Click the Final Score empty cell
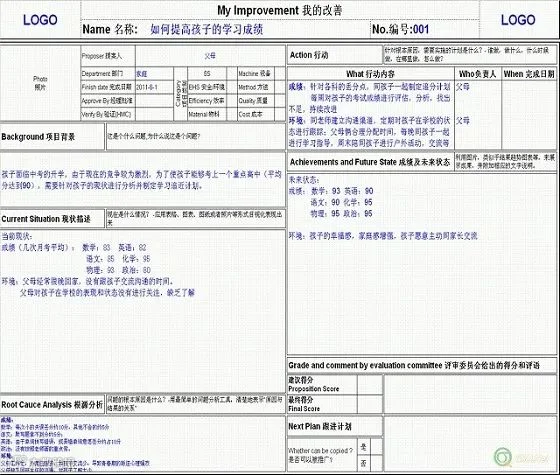 pos(370,404)
